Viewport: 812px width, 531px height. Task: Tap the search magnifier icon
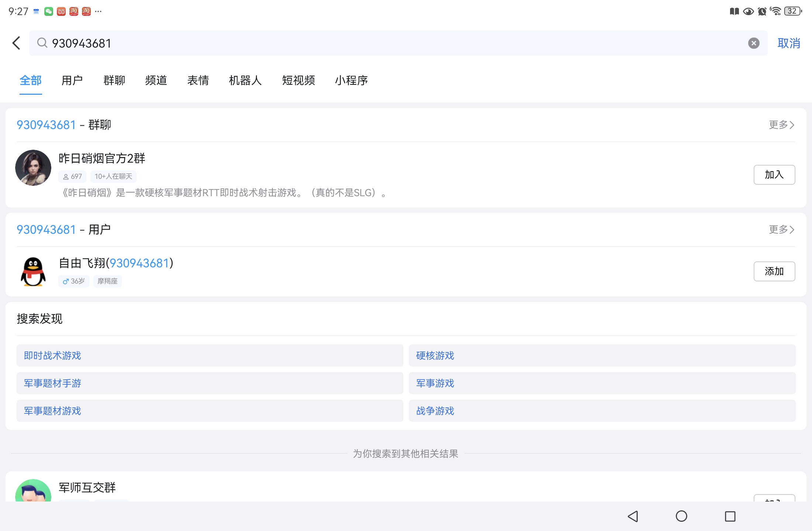click(x=42, y=43)
